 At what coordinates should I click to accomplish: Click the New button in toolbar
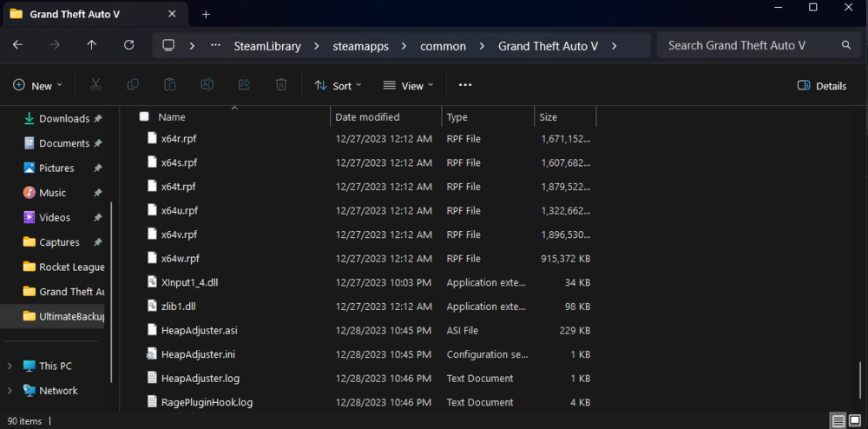point(38,85)
